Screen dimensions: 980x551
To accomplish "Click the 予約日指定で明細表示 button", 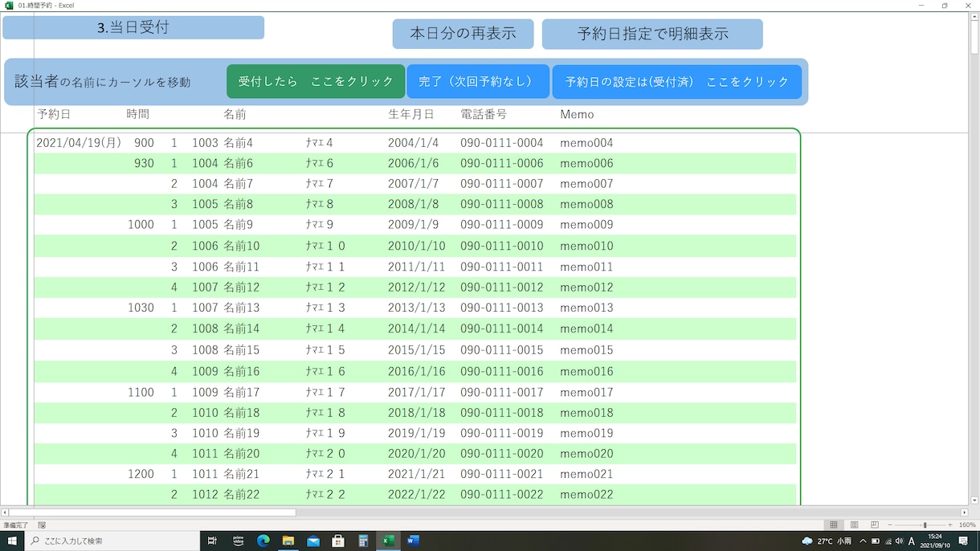I will tap(652, 34).
